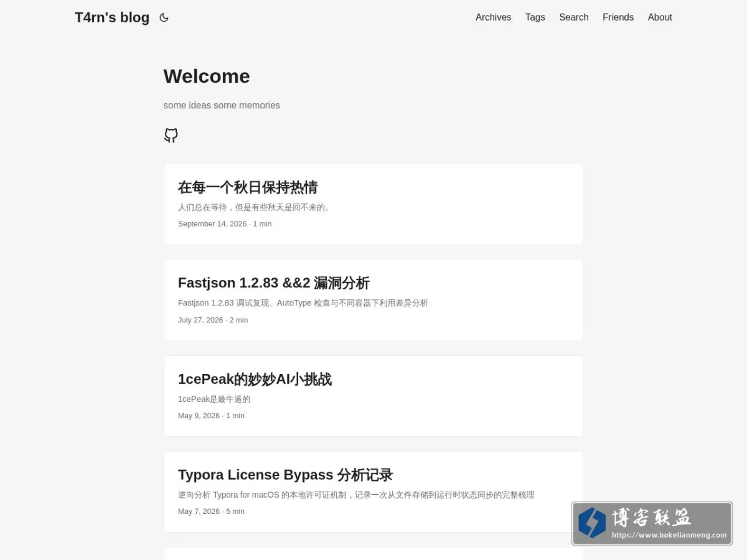Click the Typora for macOS summary text
The width and height of the screenshot is (747, 560).
356,495
